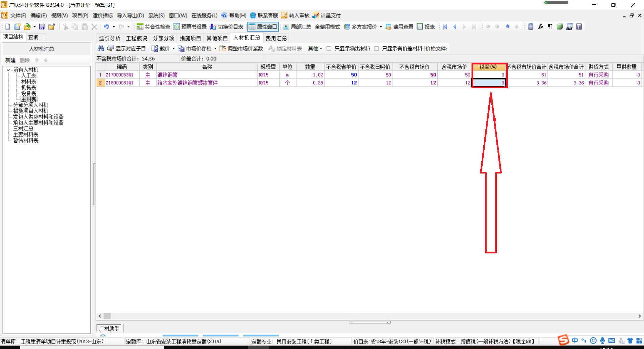The height and width of the screenshot is (349, 644).
Task: Select 三材汇总 tree item
Action: 23,129
